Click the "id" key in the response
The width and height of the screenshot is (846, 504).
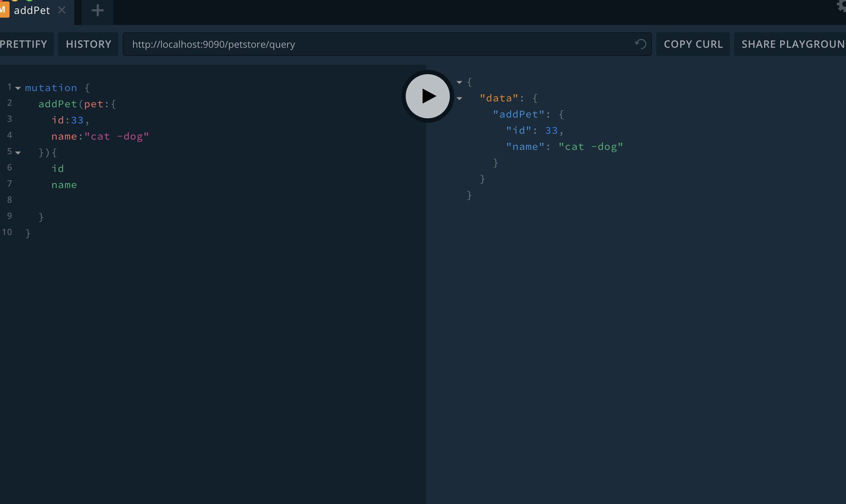pyautogui.click(x=519, y=130)
